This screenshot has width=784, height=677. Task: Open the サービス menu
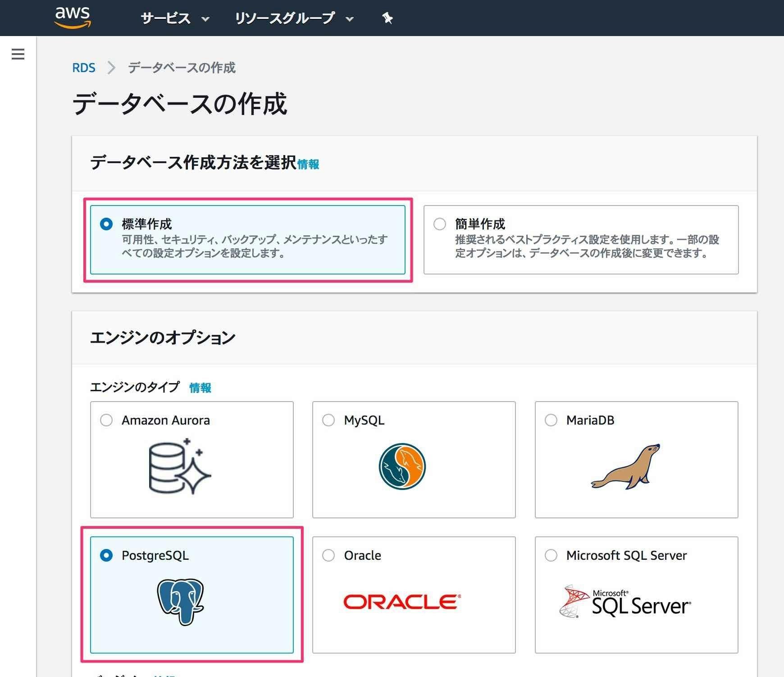[175, 18]
